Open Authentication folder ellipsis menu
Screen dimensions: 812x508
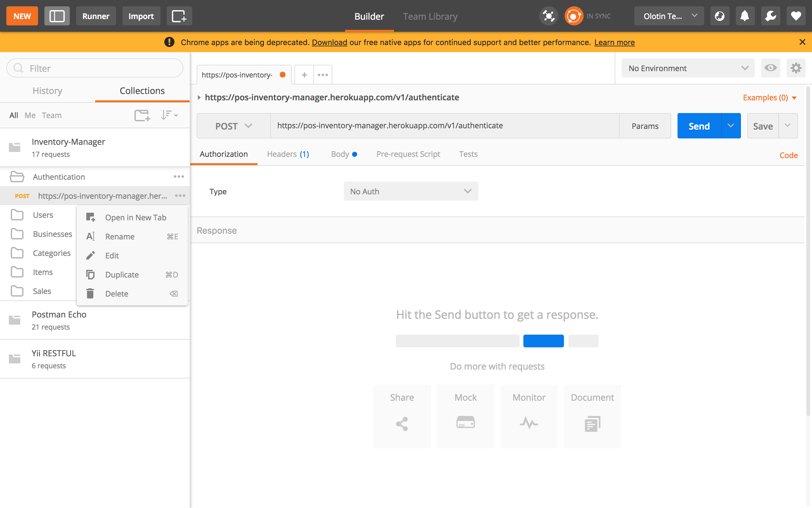[x=179, y=177]
